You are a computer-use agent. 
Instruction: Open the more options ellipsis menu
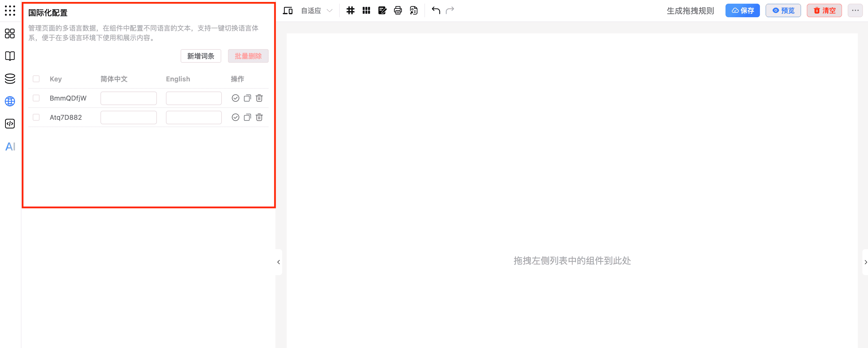pos(855,10)
